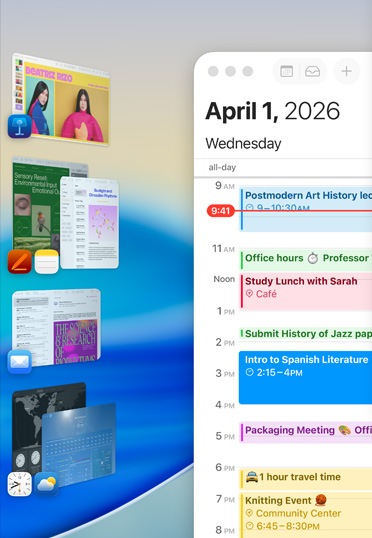Open the Pages app icon in Stage Manager
The height and width of the screenshot is (538, 372).
pos(20,261)
